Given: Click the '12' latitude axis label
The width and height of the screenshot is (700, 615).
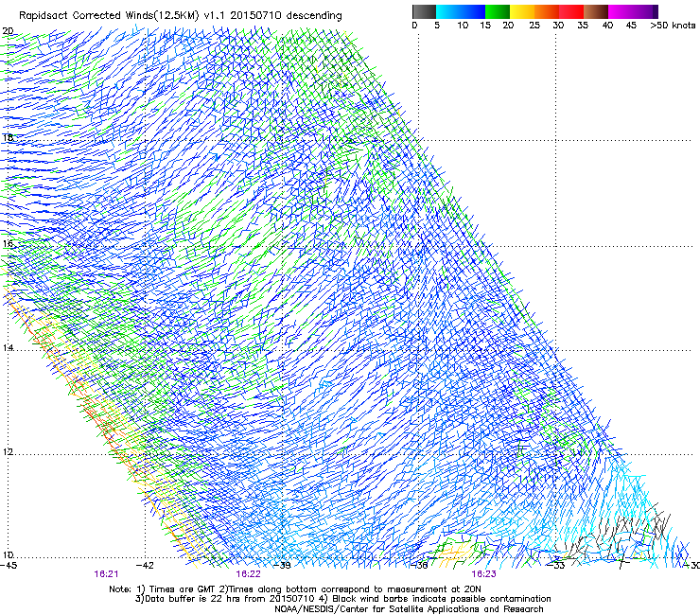Looking at the screenshot, I should coord(8,452).
